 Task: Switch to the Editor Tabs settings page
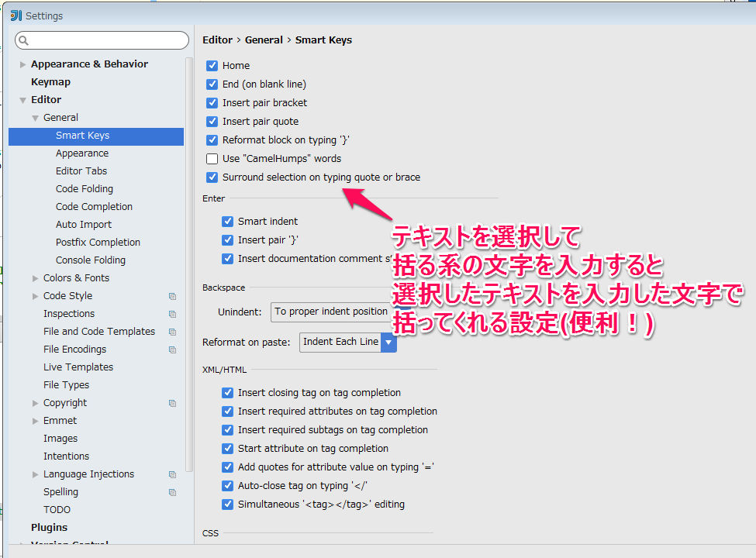pyautogui.click(x=81, y=170)
